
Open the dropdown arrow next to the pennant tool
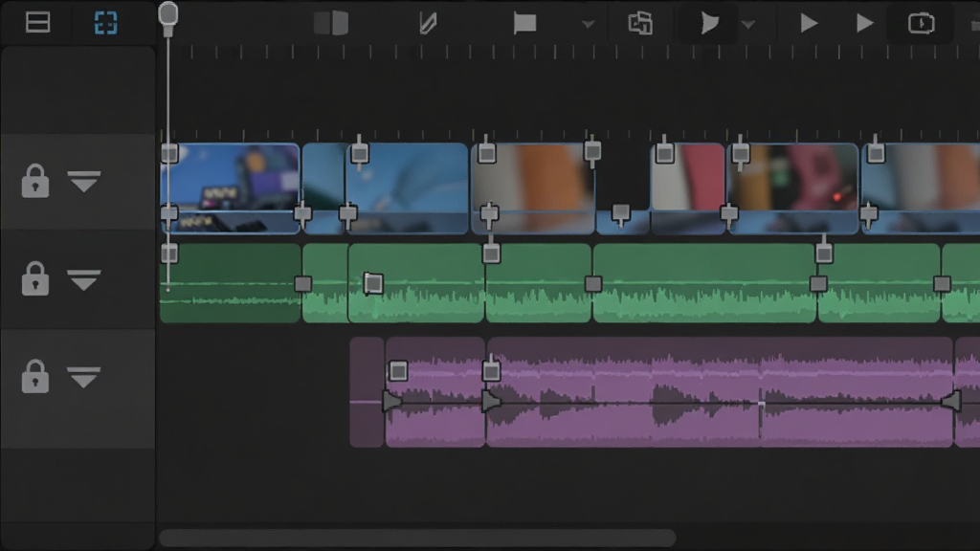click(748, 24)
